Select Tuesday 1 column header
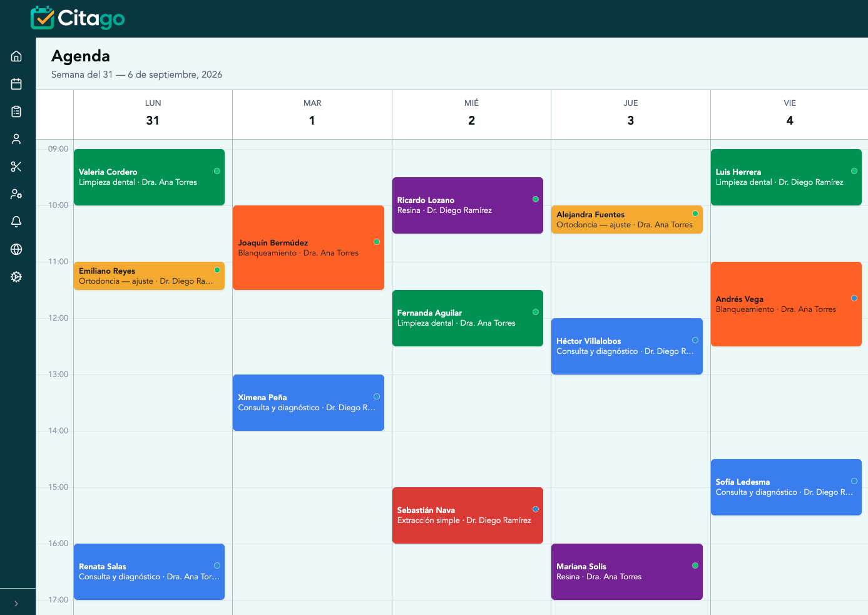The width and height of the screenshot is (868, 615). 312,114
